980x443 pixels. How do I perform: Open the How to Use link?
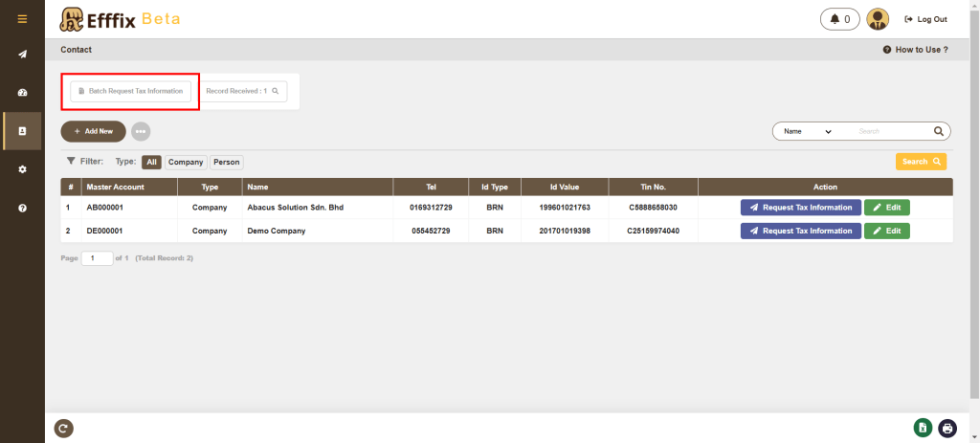[916, 50]
